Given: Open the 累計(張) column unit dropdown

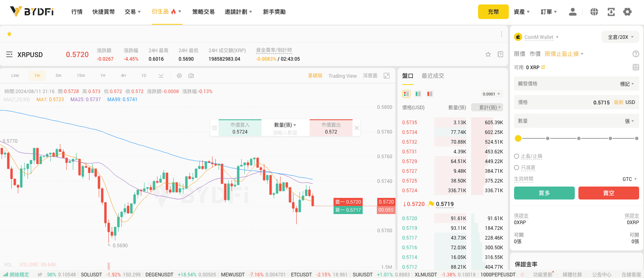Looking at the screenshot, I should (x=487, y=107).
